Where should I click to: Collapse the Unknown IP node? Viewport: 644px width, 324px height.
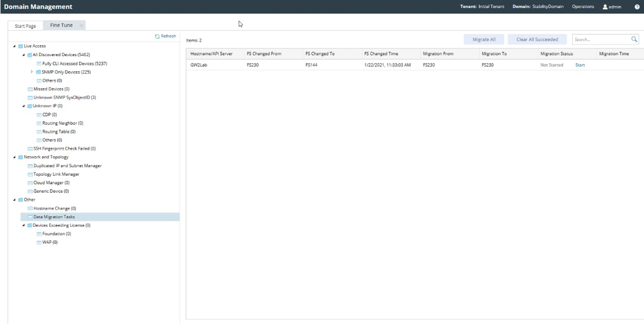click(24, 106)
